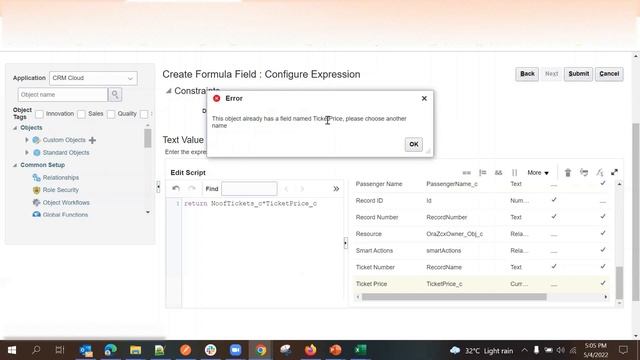Insert the && and operator

[498, 173]
